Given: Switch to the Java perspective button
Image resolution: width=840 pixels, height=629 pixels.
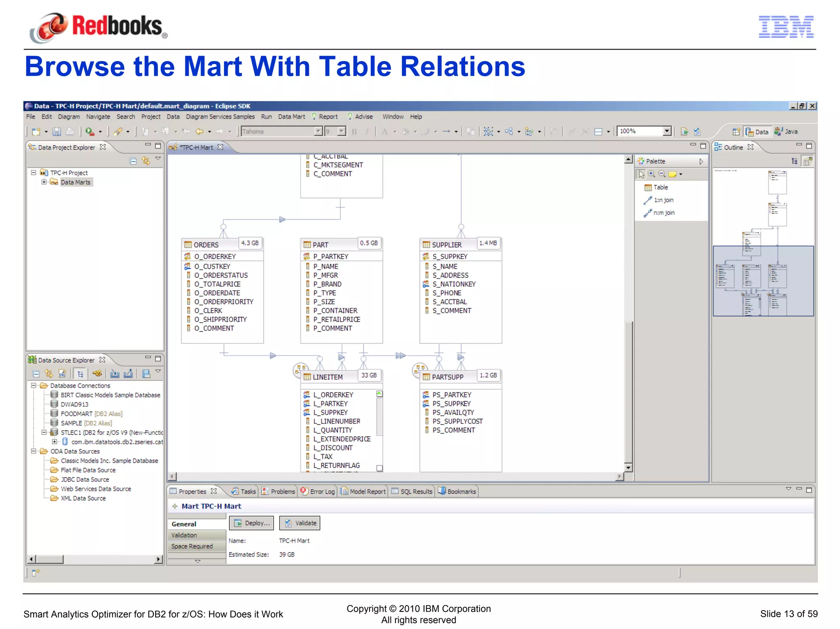Looking at the screenshot, I should (x=786, y=132).
